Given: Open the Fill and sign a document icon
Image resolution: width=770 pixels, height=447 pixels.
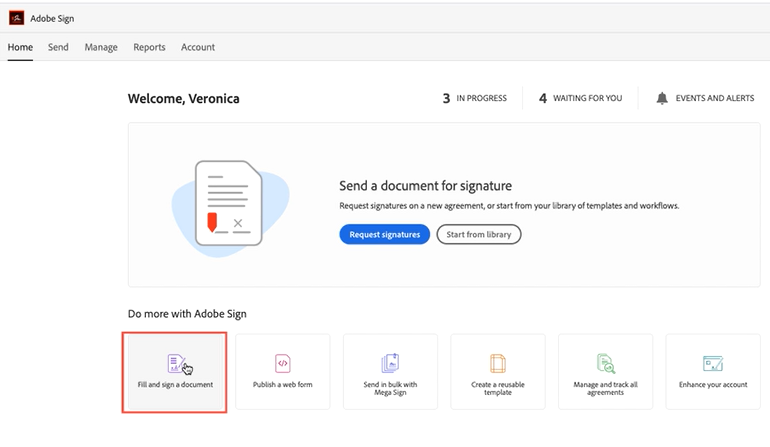Looking at the screenshot, I should pos(175,363).
